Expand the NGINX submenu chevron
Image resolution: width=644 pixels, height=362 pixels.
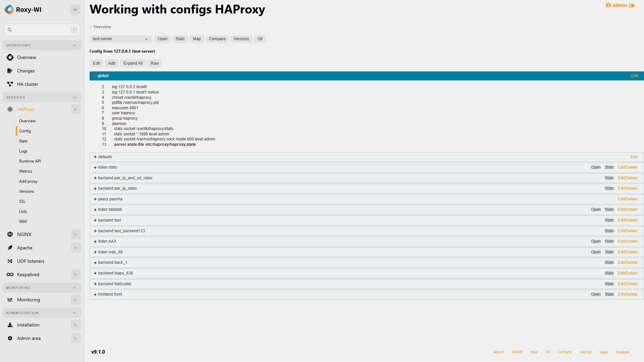point(76,234)
